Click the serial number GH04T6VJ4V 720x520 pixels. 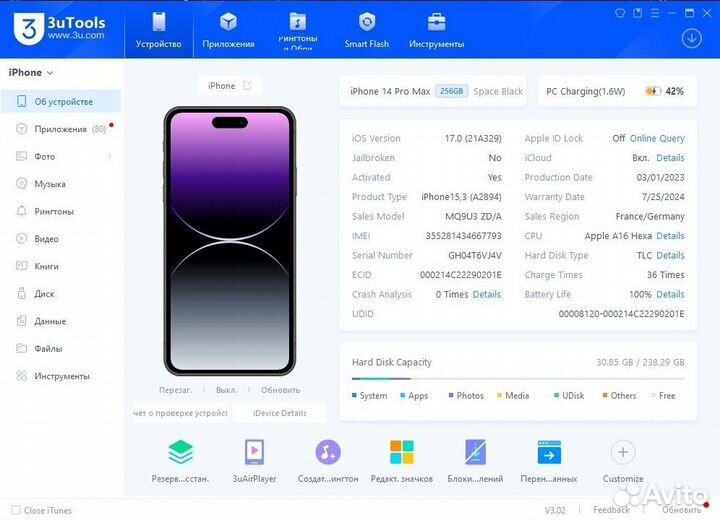[x=475, y=255]
